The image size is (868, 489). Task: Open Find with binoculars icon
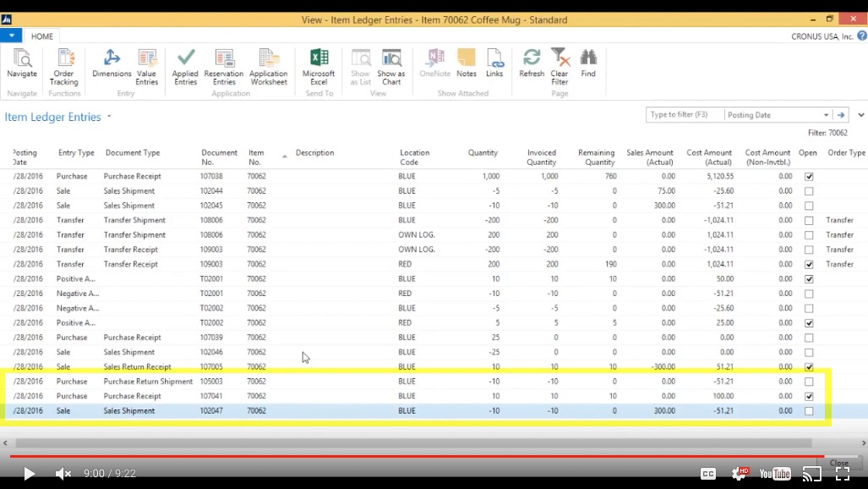pos(588,63)
